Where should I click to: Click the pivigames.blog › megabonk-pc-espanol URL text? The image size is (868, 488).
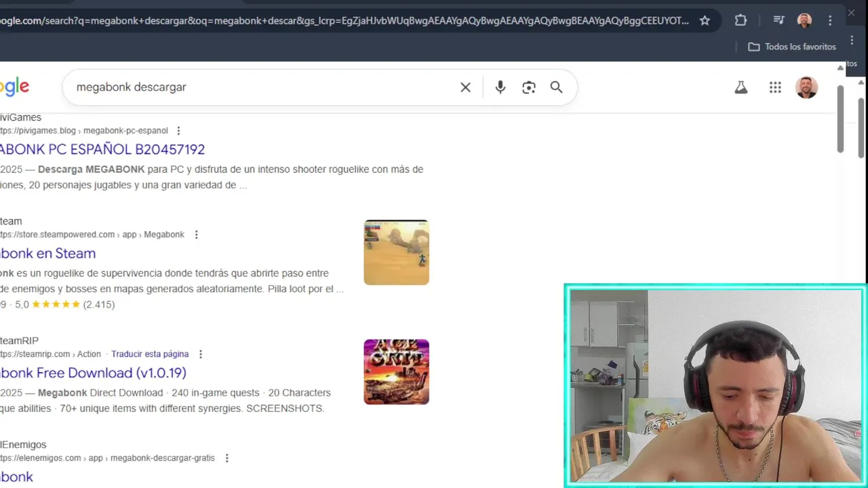[84, 131]
